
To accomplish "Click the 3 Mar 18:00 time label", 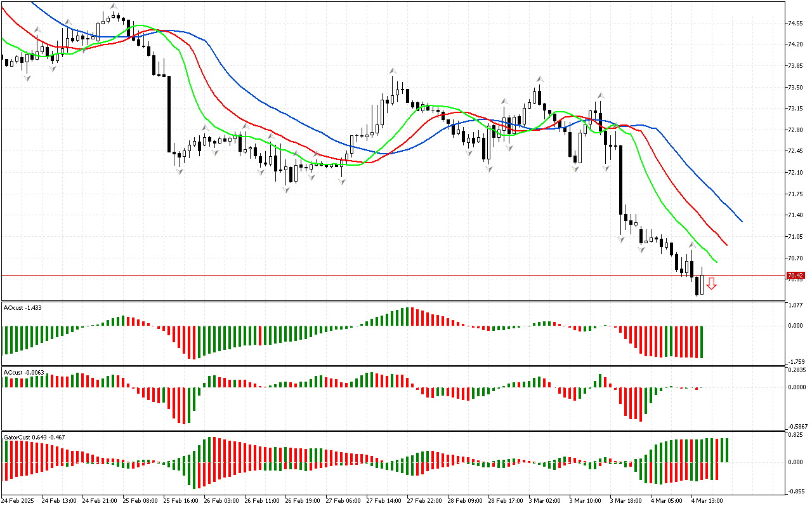I will [627, 500].
